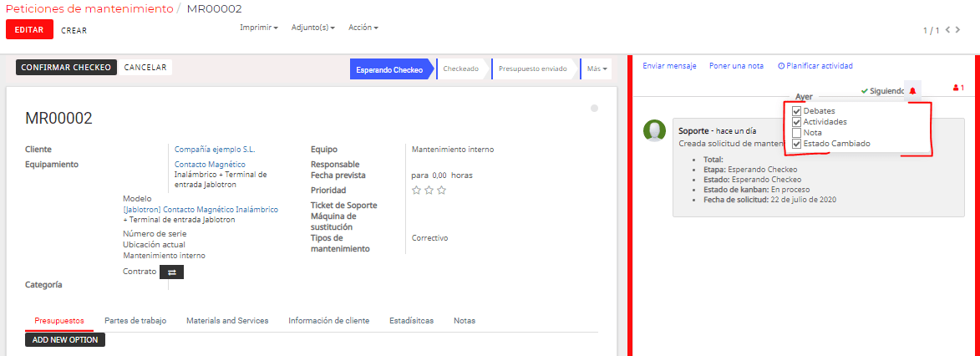
Task: Select the Checkeado stage
Action: (x=461, y=69)
